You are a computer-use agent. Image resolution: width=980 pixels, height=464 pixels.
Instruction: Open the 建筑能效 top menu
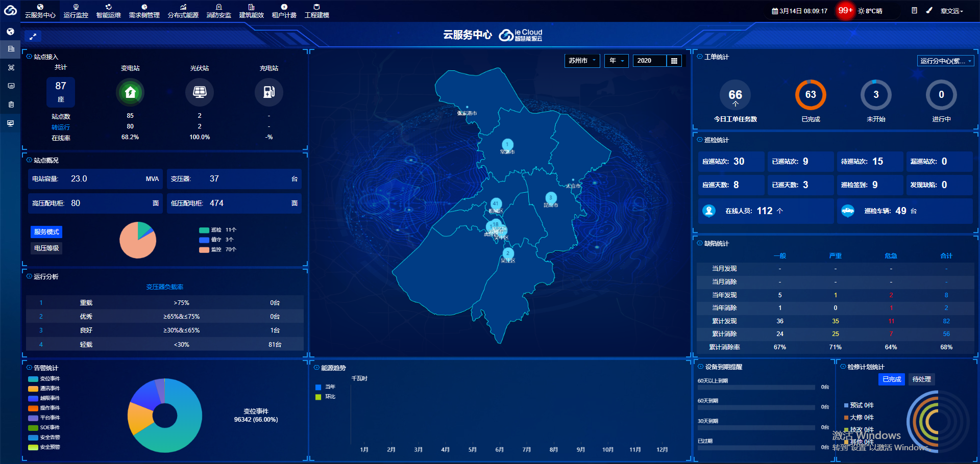[252, 11]
